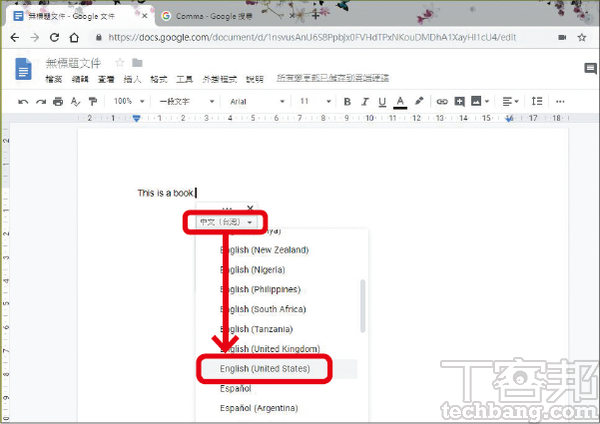Click the browser forward arrow

point(34,38)
